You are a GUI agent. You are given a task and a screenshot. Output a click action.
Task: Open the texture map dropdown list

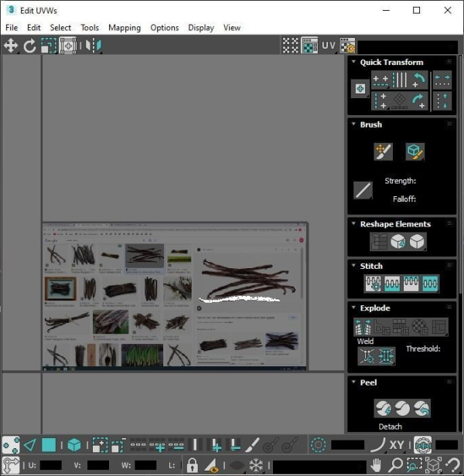click(x=408, y=47)
